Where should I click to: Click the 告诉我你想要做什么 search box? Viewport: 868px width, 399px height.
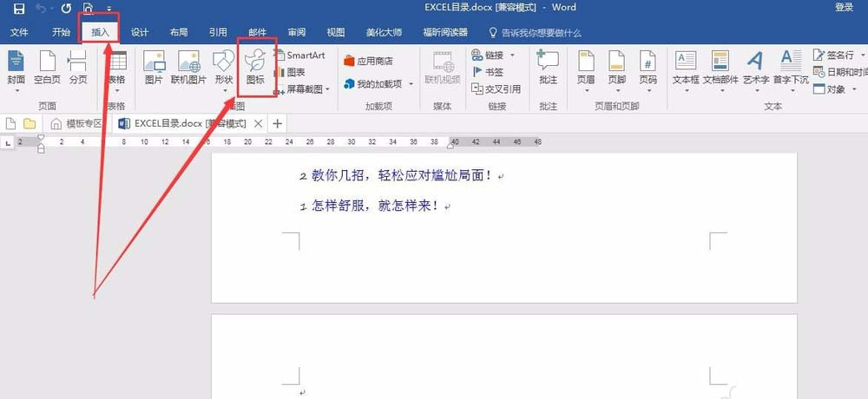coord(536,33)
